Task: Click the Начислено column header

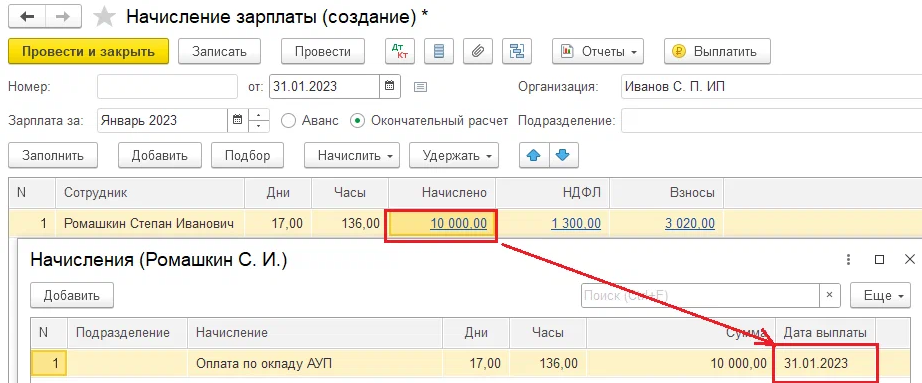Action: pos(442,193)
